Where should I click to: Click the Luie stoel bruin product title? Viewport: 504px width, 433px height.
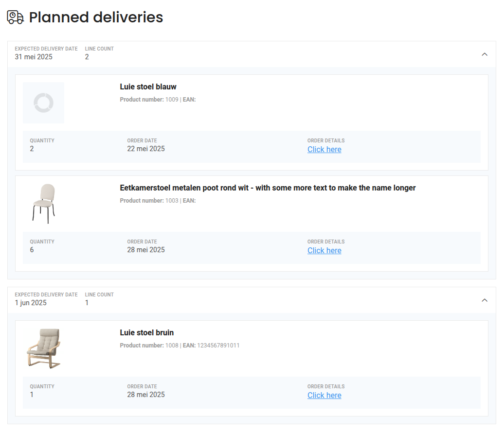coord(146,333)
